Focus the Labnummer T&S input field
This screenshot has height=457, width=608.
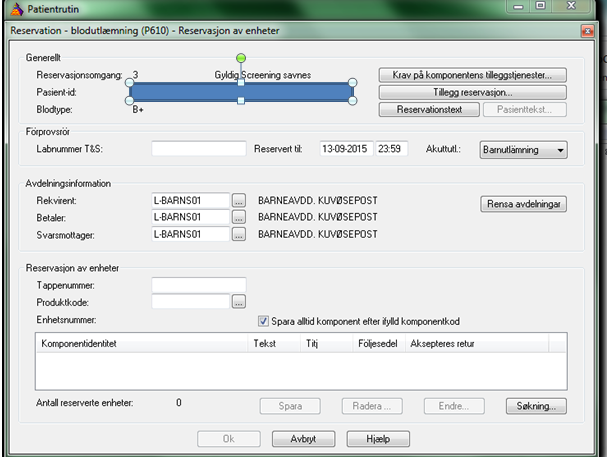point(199,148)
